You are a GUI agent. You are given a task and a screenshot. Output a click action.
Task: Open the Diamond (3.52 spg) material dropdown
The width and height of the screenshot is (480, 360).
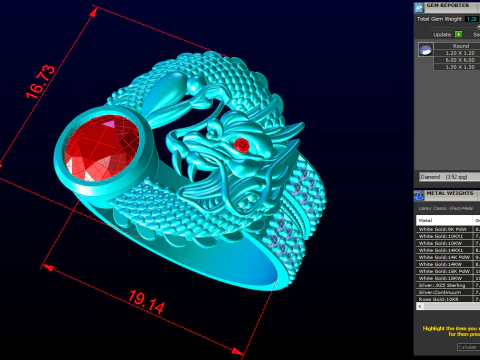449,177
